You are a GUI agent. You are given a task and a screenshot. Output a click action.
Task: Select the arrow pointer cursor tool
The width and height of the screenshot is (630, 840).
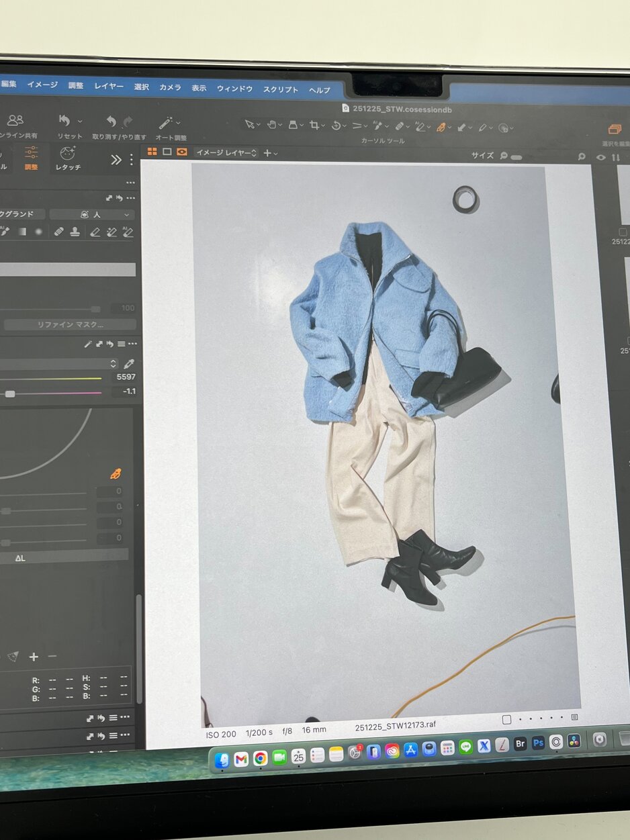249,124
